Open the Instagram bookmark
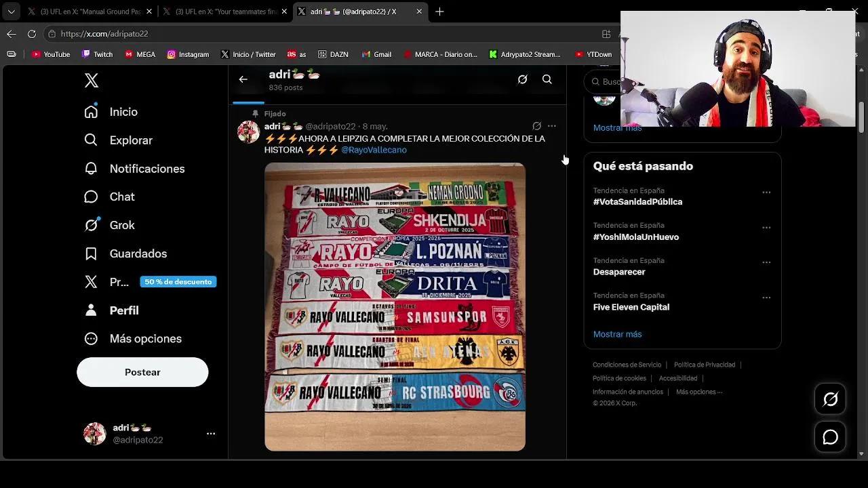868x488 pixels. 188,54
